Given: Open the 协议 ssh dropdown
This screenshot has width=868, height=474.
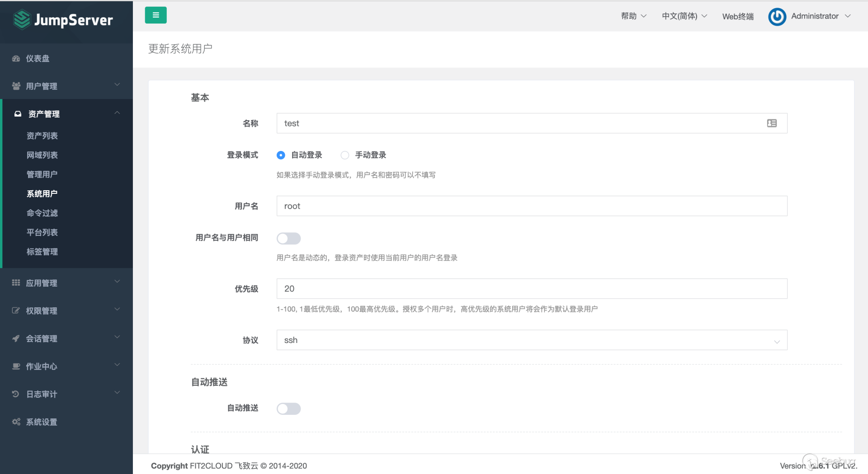Looking at the screenshot, I should point(532,340).
